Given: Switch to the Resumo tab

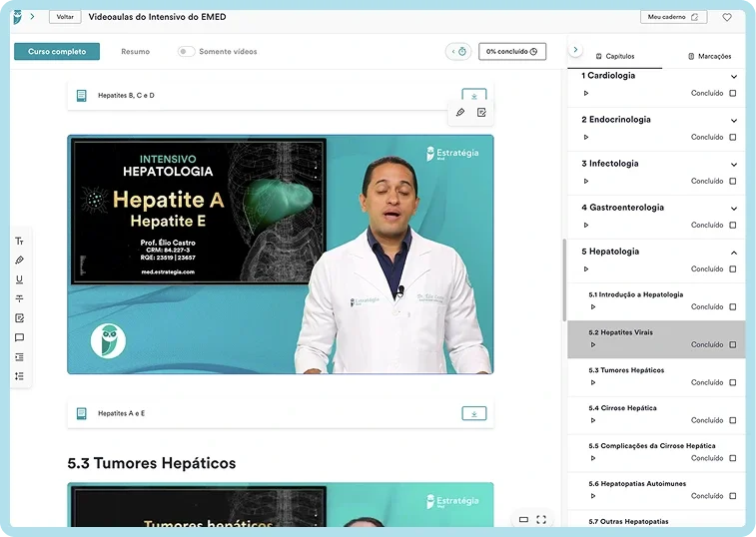Looking at the screenshot, I should (136, 52).
